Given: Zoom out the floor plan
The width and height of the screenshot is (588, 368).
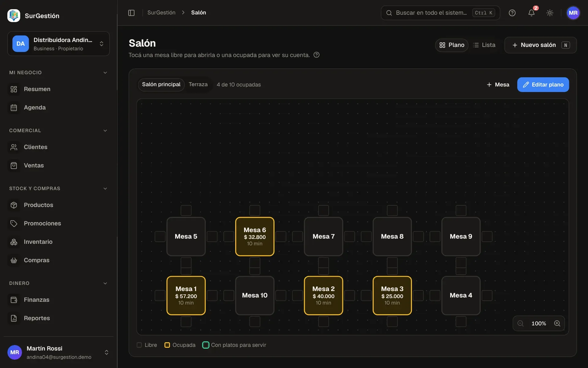Looking at the screenshot, I should coord(520,323).
